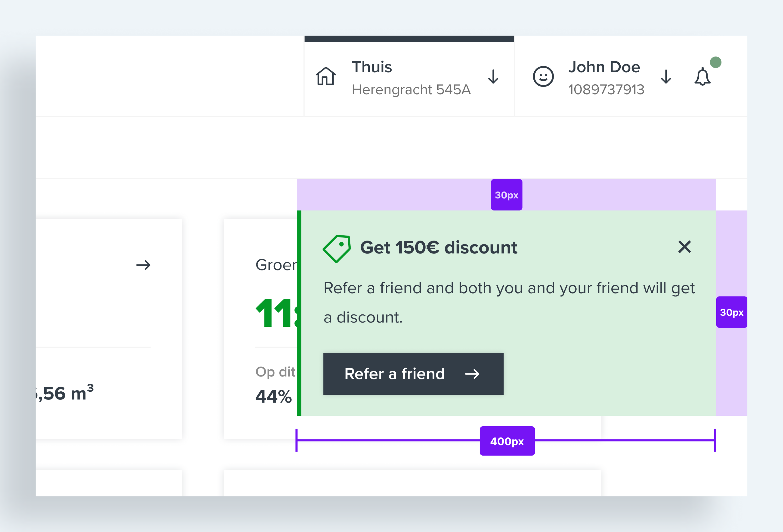
Task: Open the notifications bell
Action: (702, 77)
